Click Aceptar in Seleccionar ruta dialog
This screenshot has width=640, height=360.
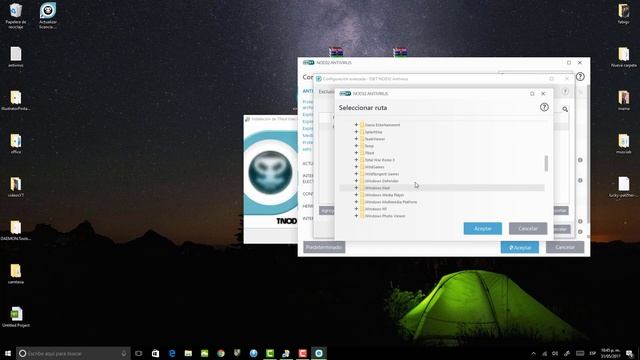[x=482, y=229]
